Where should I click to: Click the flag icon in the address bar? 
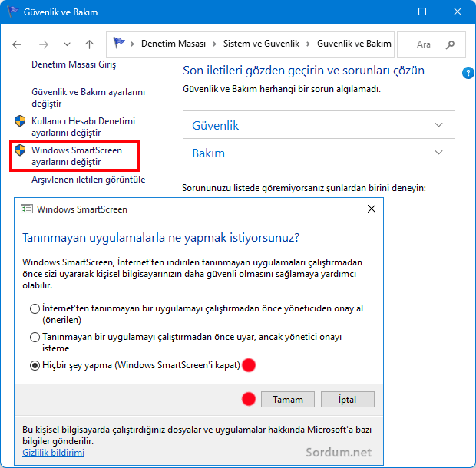[119, 44]
